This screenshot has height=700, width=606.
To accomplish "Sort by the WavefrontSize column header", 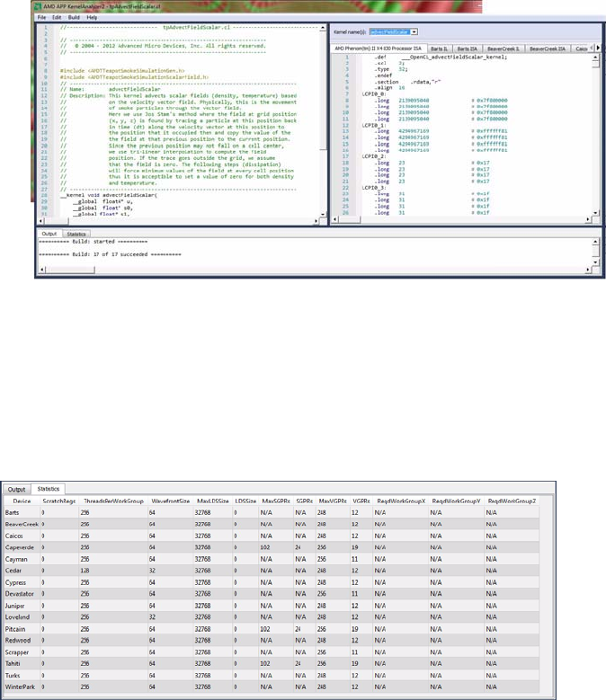I will tap(170, 501).
